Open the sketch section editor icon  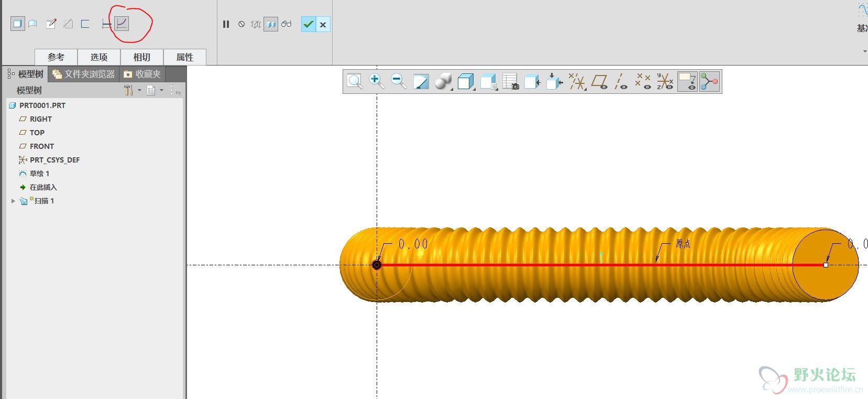(x=51, y=24)
